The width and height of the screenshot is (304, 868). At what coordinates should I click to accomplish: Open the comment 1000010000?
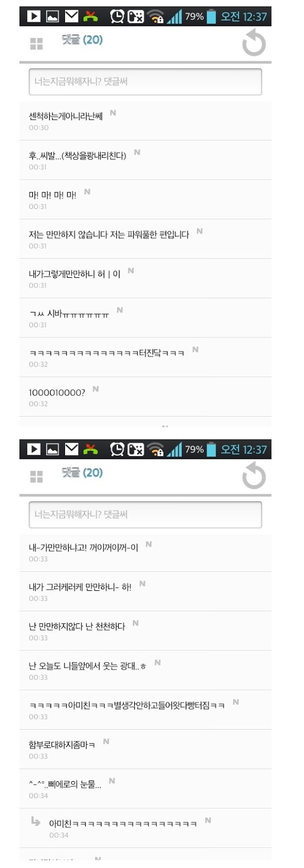pyautogui.click(x=145, y=397)
